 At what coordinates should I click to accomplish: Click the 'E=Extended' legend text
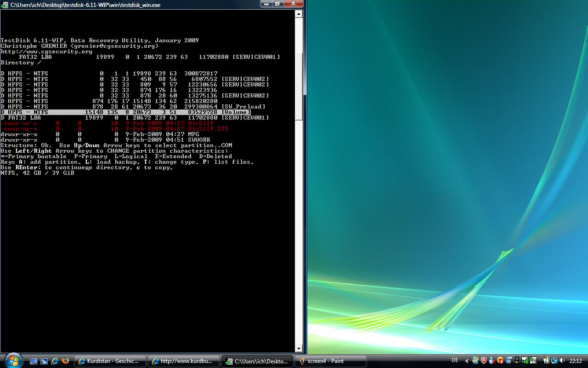pyautogui.click(x=173, y=156)
